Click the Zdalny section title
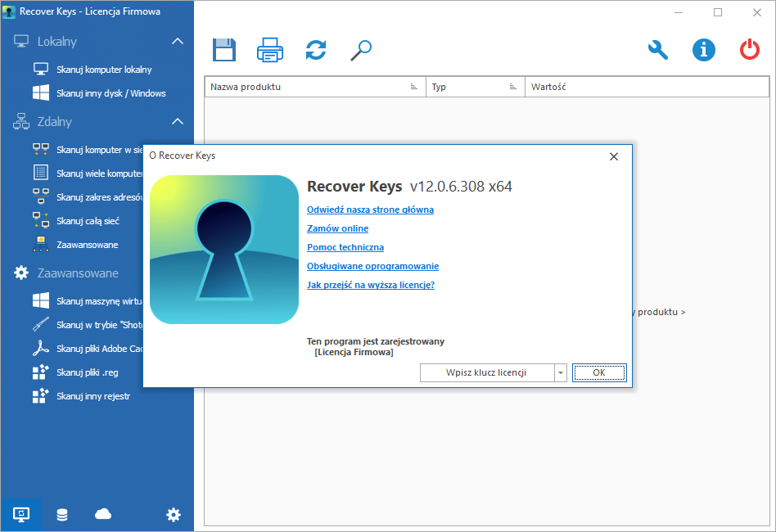Screen dimensions: 776x532 point(55,122)
